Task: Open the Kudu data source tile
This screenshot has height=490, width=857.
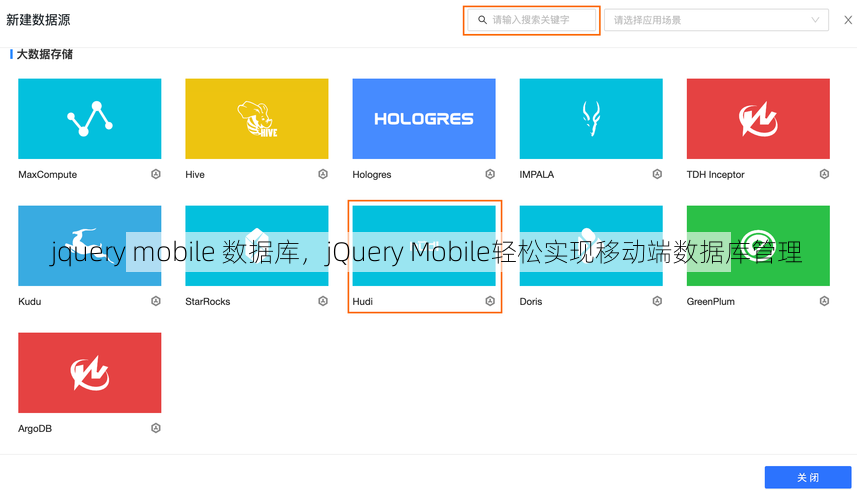Action: coord(90,246)
